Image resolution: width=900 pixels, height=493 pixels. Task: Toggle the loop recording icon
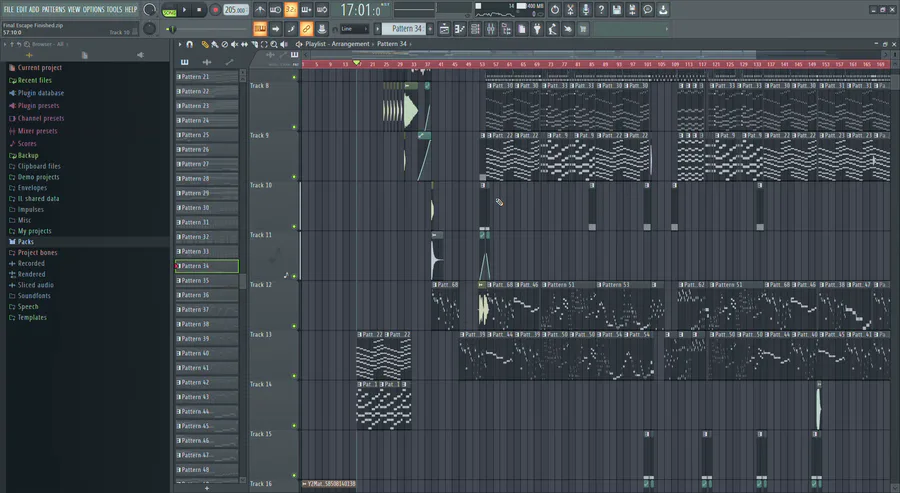322,10
